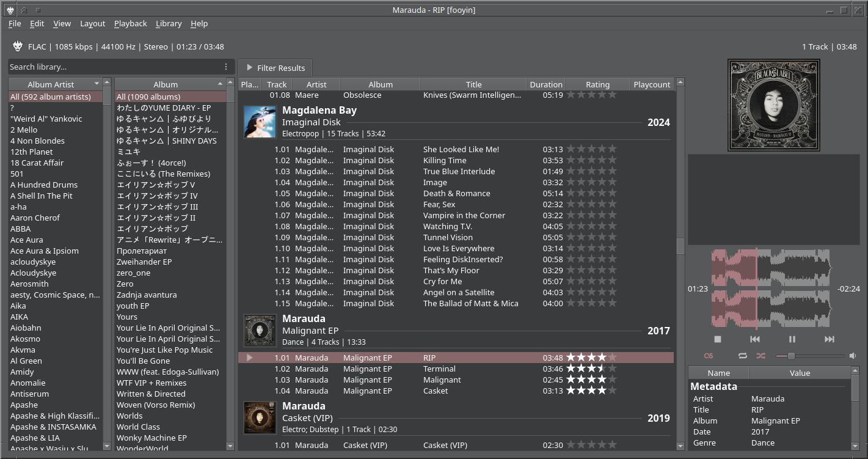Click the playing indicator on RIP row
The image size is (868, 459).
[x=249, y=358]
